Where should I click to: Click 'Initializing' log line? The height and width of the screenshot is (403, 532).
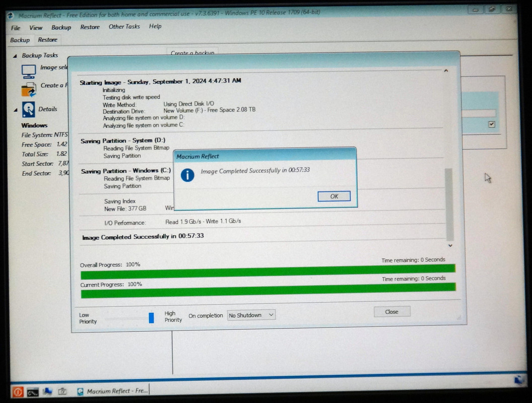pos(114,90)
